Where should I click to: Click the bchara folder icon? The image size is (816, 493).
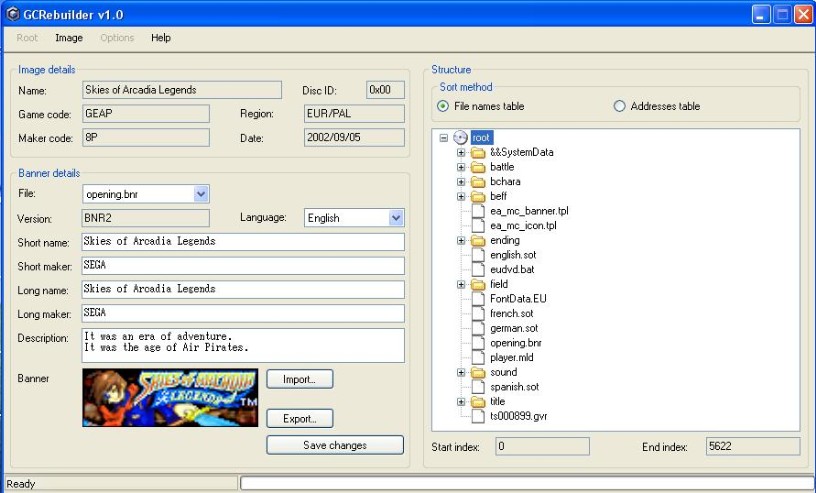pos(478,182)
